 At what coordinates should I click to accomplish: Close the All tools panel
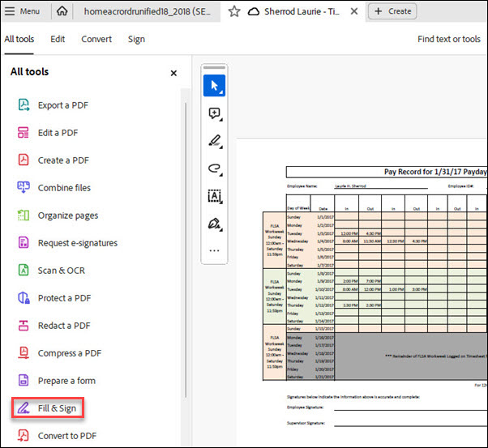pos(173,73)
